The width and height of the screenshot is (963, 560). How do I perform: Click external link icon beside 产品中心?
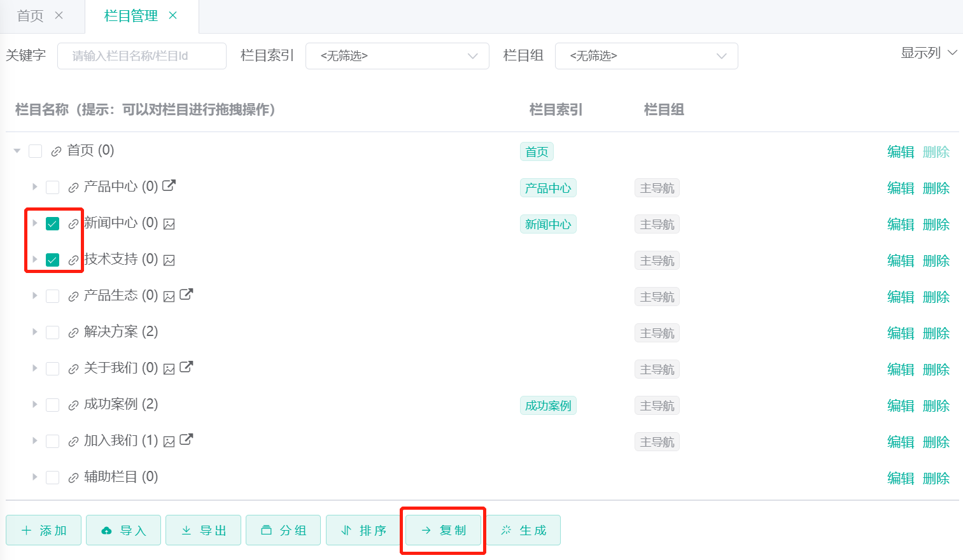[x=169, y=186]
